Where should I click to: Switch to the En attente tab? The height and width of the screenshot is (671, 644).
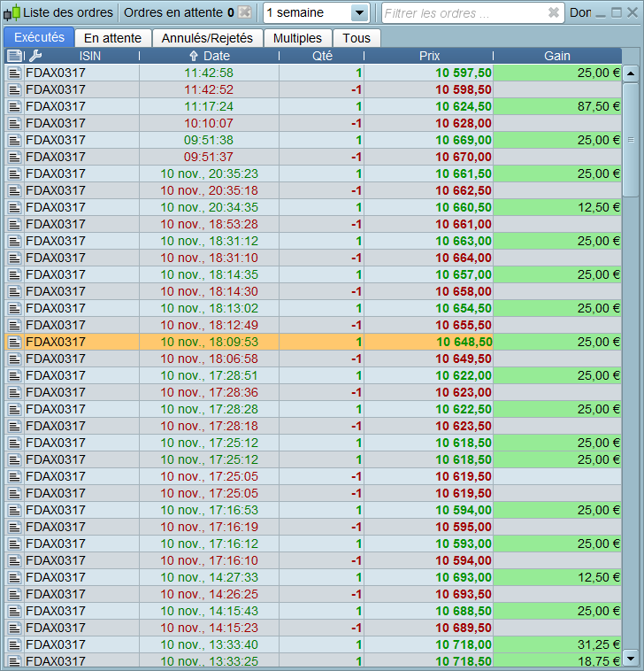112,38
